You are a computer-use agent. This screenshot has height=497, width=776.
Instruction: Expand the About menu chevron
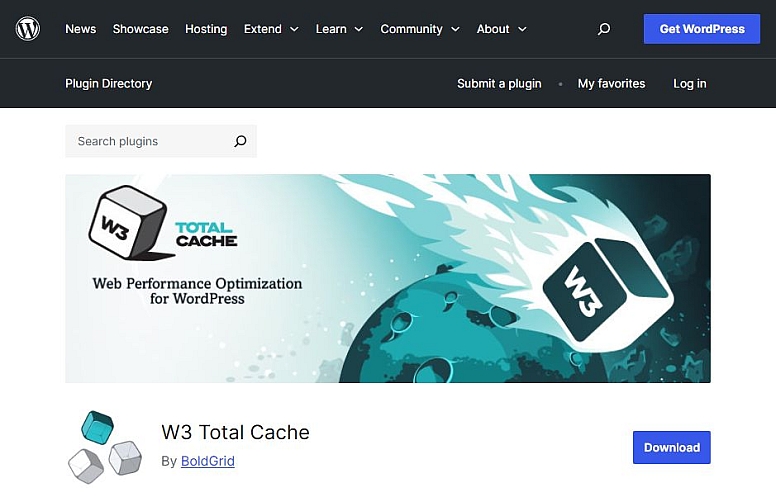pyautogui.click(x=522, y=29)
